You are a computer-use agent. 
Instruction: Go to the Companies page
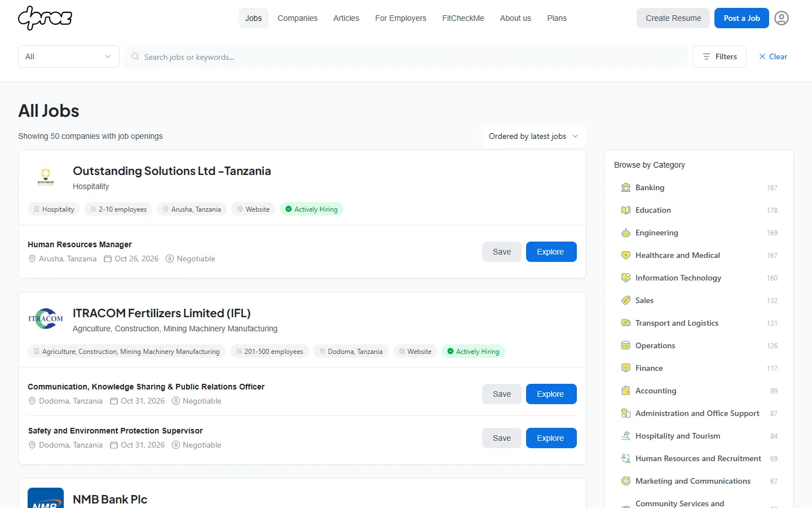click(x=298, y=18)
